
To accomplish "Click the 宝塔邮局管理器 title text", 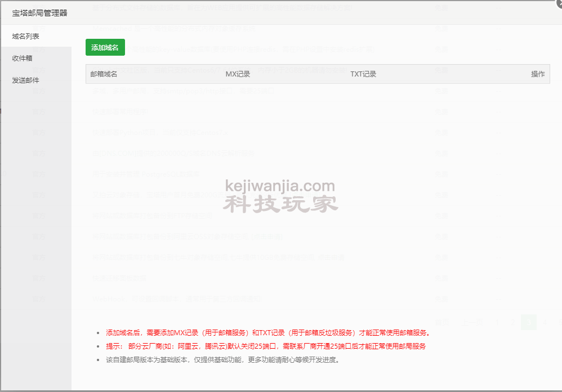I will pos(40,13).
